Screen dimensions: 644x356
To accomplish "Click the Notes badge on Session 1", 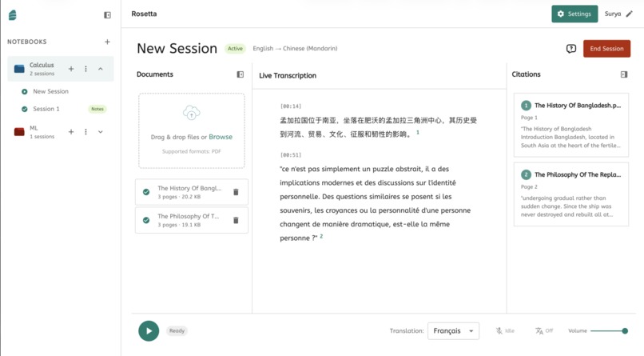I will click(x=97, y=109).
